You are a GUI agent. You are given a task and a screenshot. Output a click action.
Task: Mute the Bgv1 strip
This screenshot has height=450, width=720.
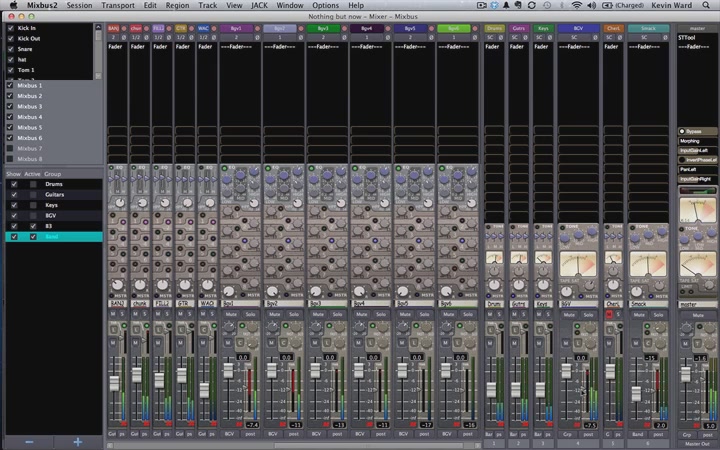(231, 315)
